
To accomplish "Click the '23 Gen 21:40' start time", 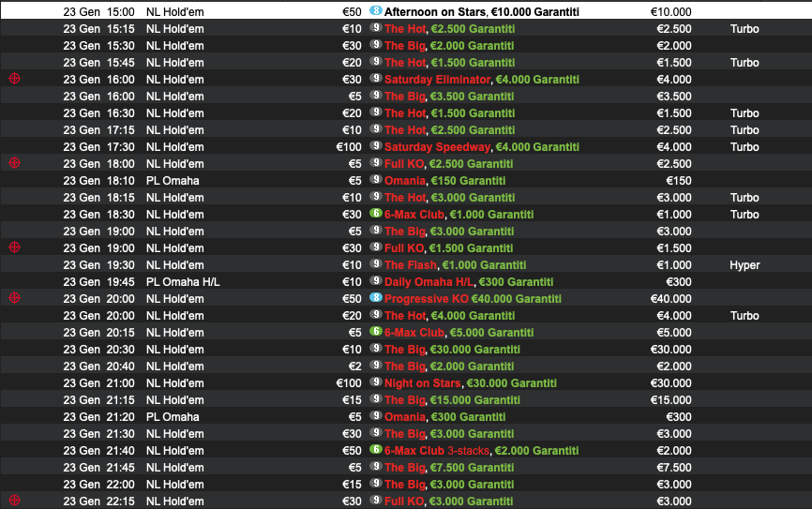I will (x=98, y=451).
